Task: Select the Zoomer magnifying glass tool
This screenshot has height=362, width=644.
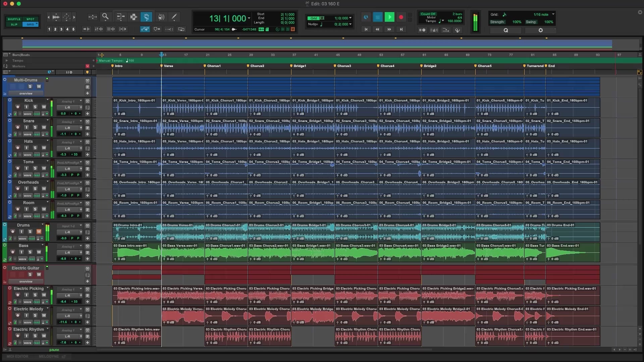Action: point(105,17)
